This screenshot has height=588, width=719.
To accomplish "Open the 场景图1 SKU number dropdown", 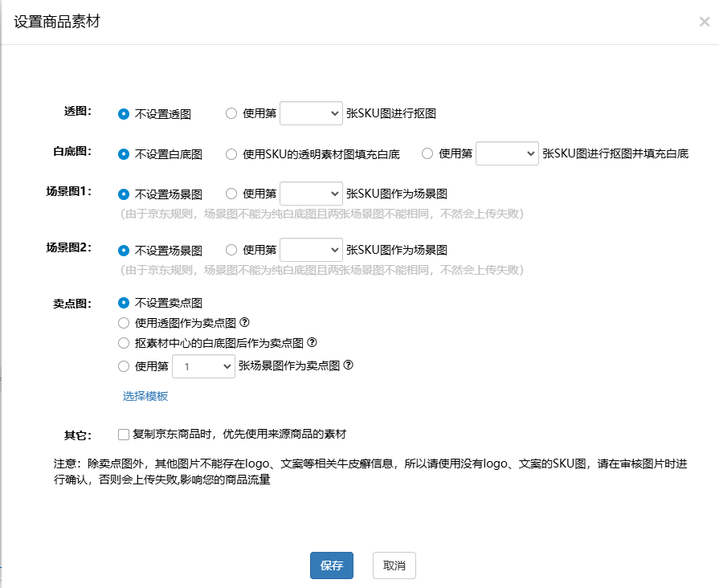I will (x=312, y=194).
